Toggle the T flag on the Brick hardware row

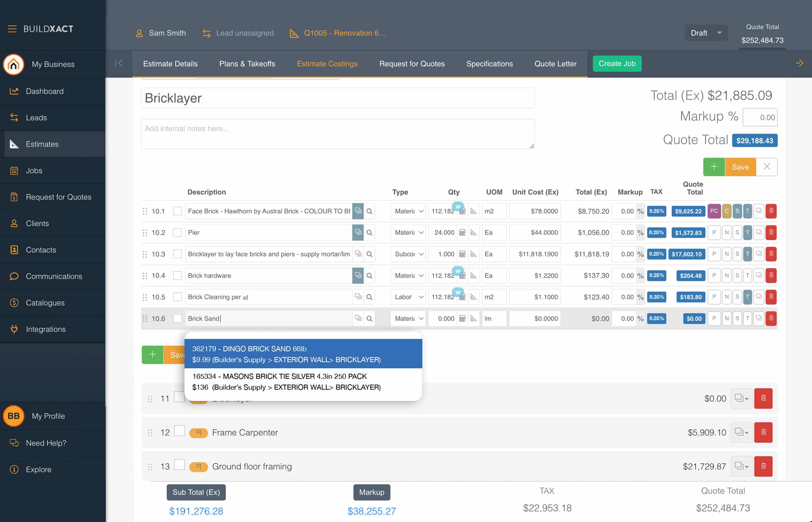coord(747,275)
